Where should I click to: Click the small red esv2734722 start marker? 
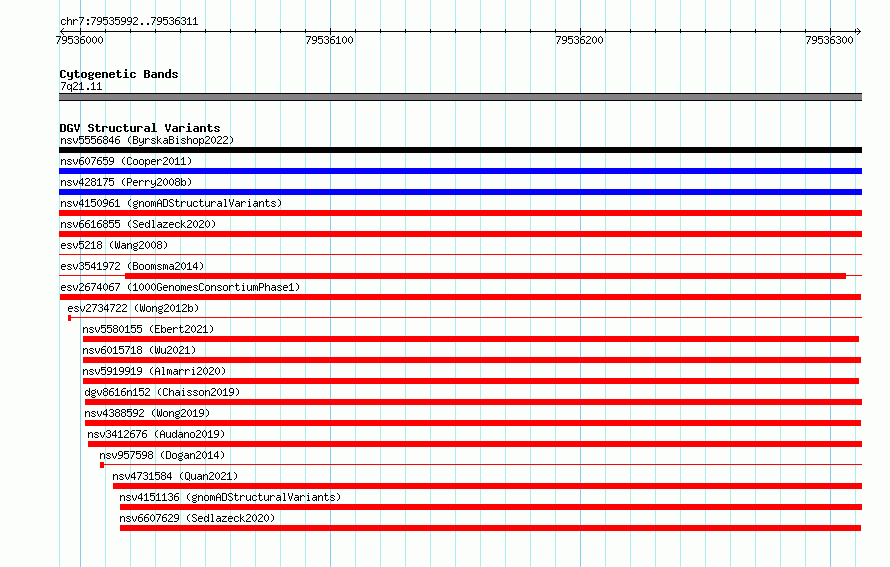[x=69, y=318]
